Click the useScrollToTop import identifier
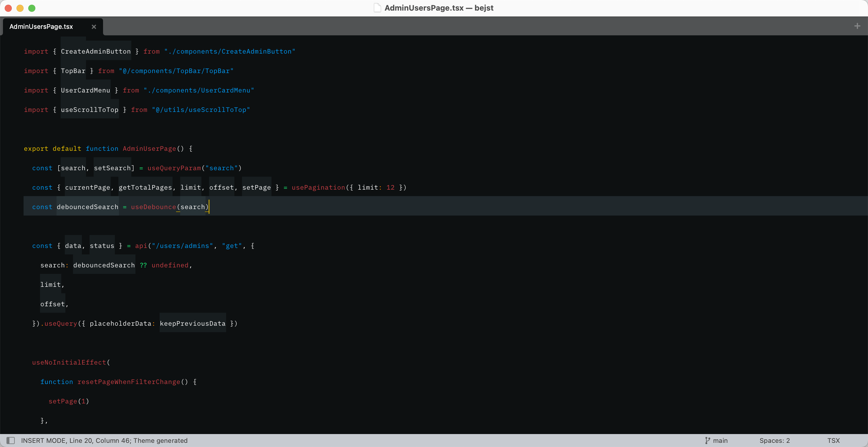Screen dimensions: 868x447 [90, 110]
